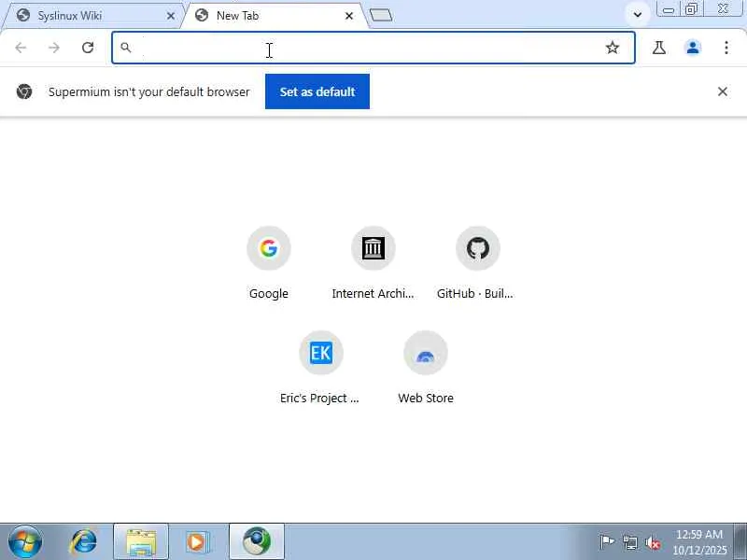The height and width of the screenshot is (560, 747).
Task: Go back with the back arrow
Action: coord(21,48)
